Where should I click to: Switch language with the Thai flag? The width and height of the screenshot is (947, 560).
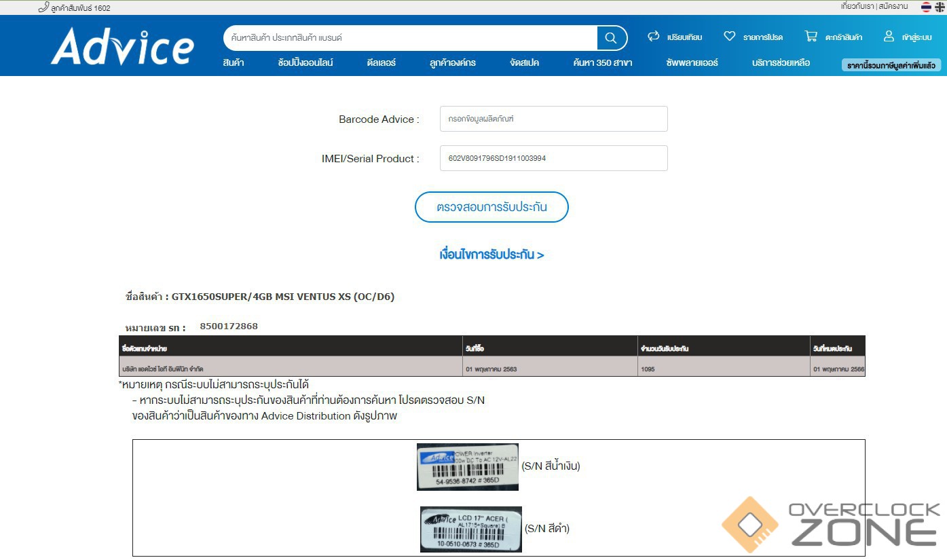(926, 7)
